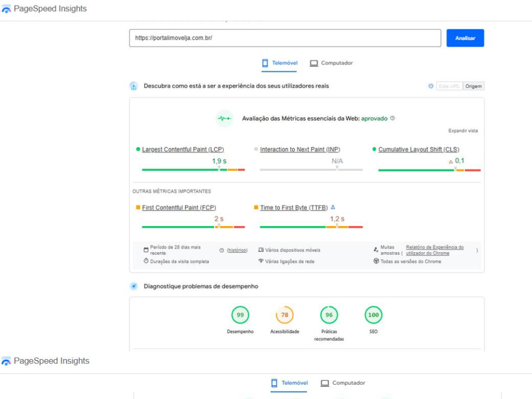
Task: Click the LCP distribution bar
Action: point(194,169)
